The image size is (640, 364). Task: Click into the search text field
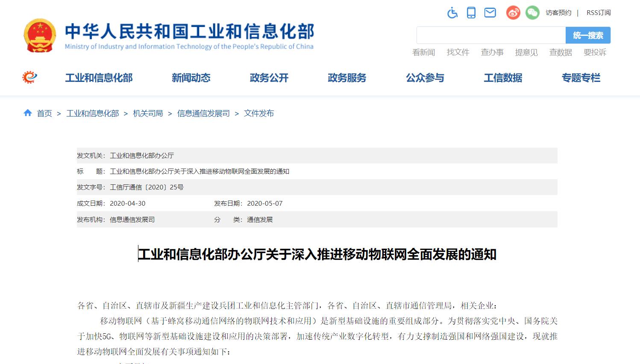tap(491, 35)
